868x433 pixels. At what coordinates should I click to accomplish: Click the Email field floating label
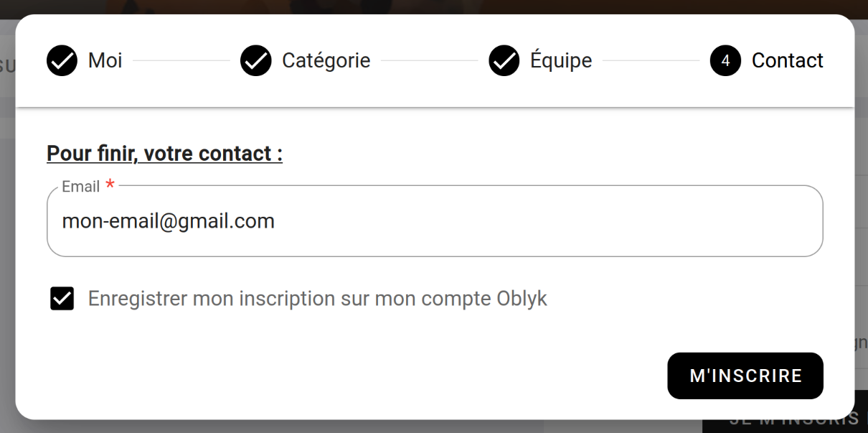click(80, 187)
